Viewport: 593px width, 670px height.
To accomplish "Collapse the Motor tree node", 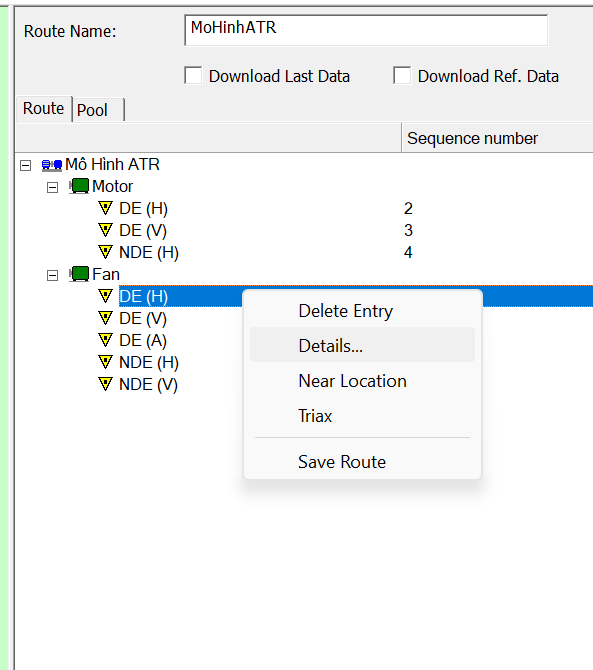I will tap(53, 187).
